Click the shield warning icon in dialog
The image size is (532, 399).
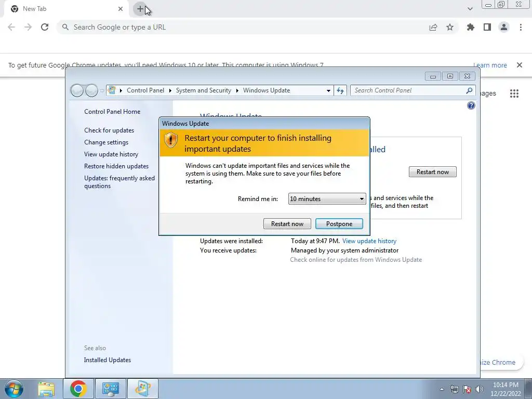click(x=170, y=140)
